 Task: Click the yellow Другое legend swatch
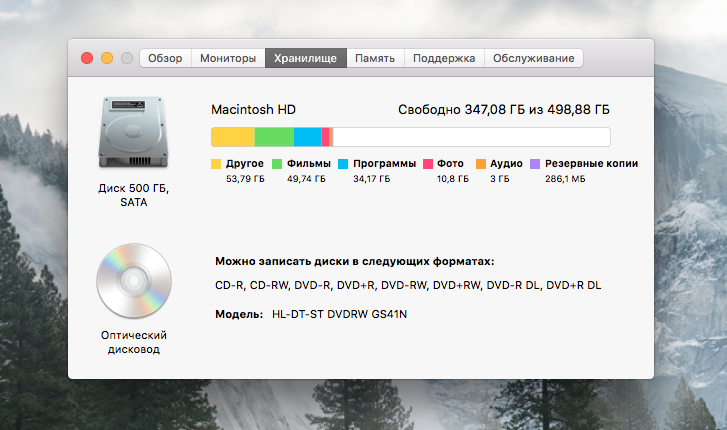(x=216, y=164)
